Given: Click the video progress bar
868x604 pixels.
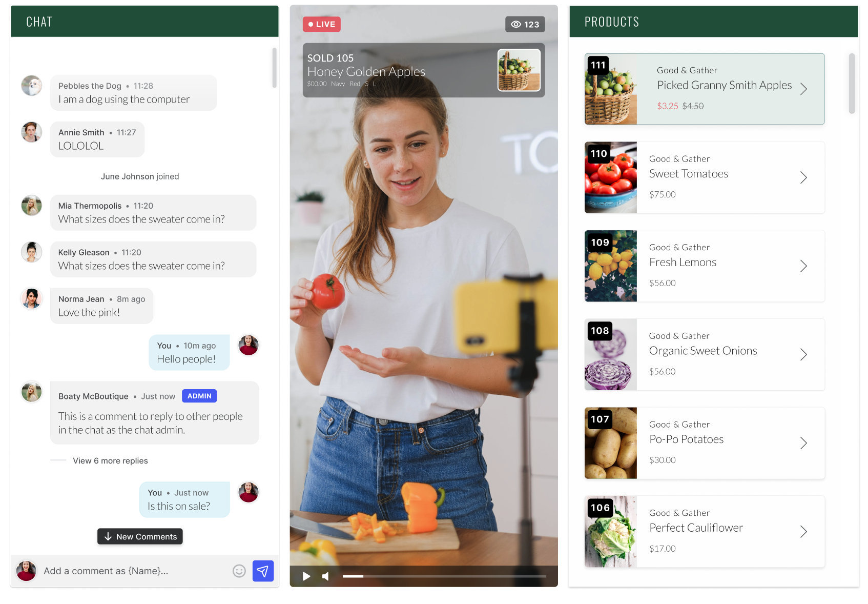Looking at the screenshot, I should click(444, 576).
